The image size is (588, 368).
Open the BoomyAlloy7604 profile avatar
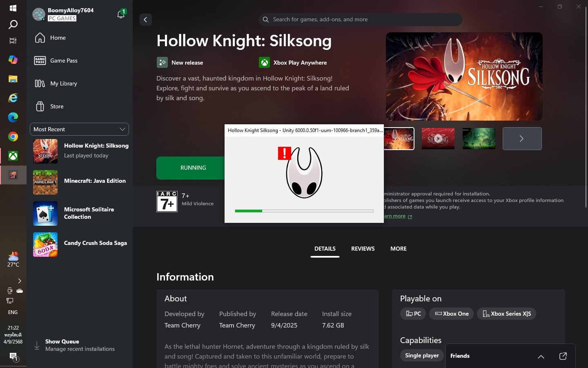39,14
